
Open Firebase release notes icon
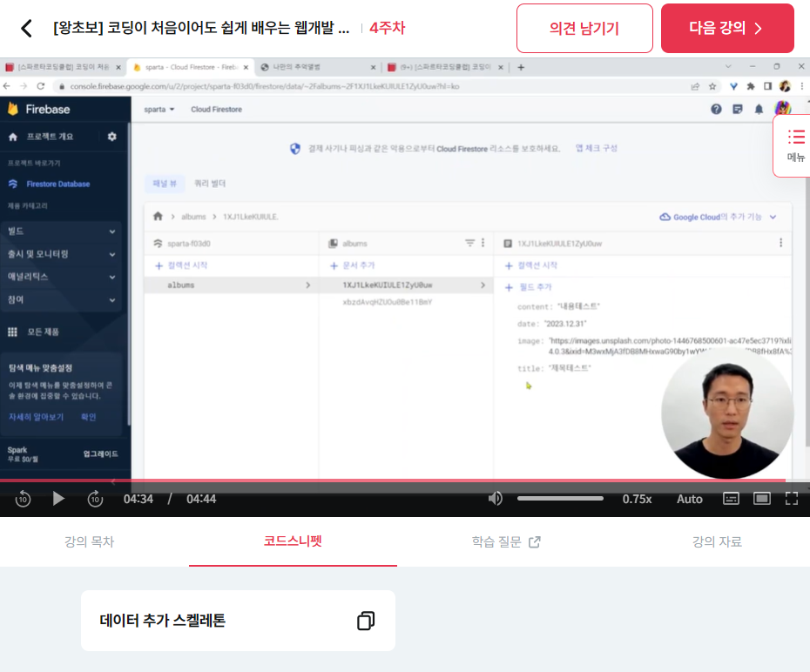click(x=738, y=109)
